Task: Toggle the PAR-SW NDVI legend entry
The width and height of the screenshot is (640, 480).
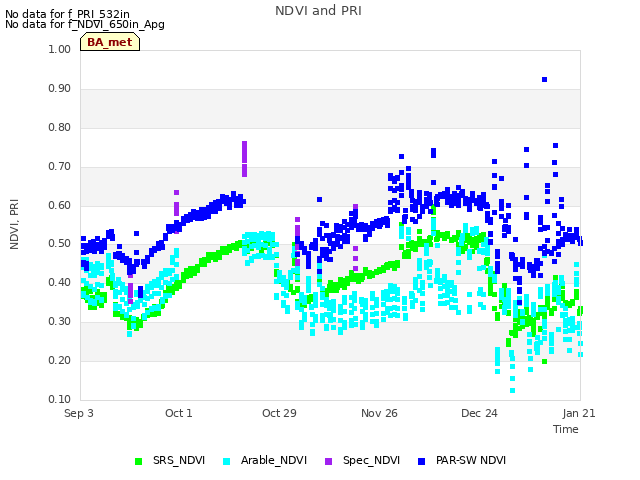Action: point(462,460)
